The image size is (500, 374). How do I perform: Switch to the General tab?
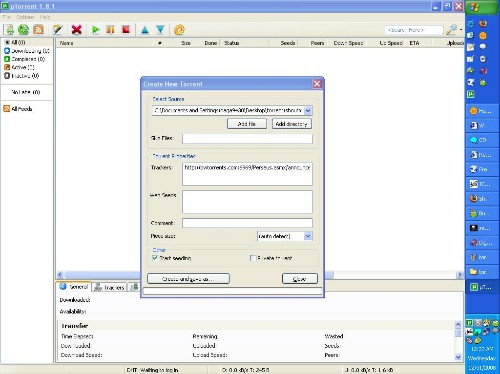coord(74,287)
